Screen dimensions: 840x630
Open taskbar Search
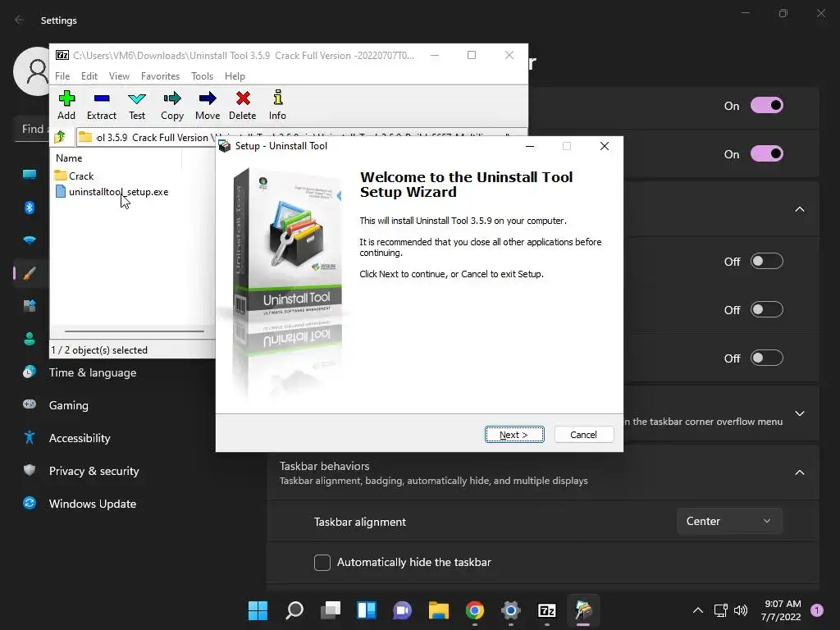(294, 610)
